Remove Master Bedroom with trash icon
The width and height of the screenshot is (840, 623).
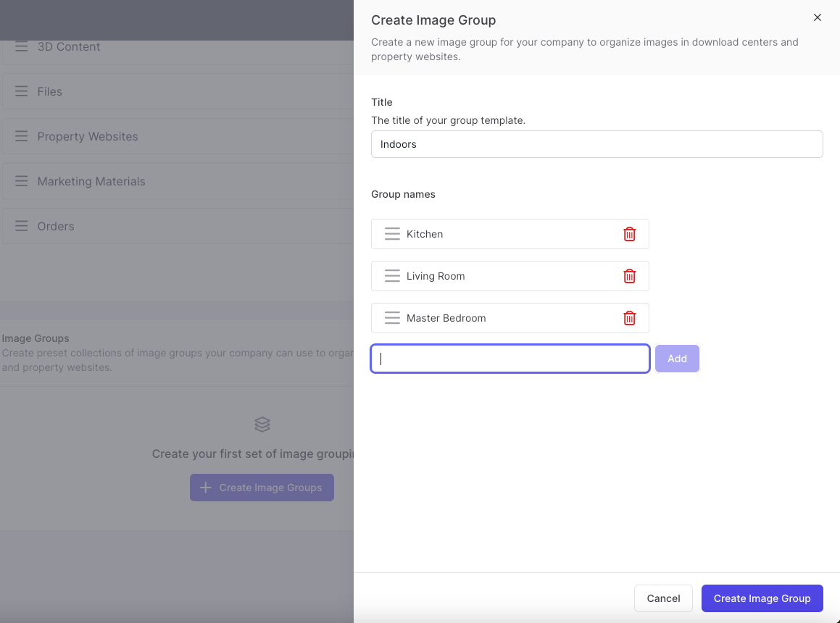[630, 318]
